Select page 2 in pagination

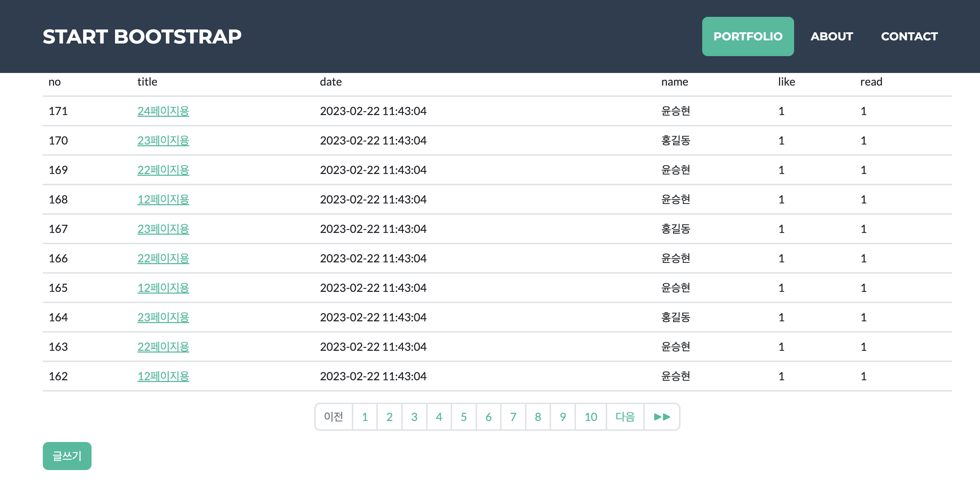tap(390, 416)
